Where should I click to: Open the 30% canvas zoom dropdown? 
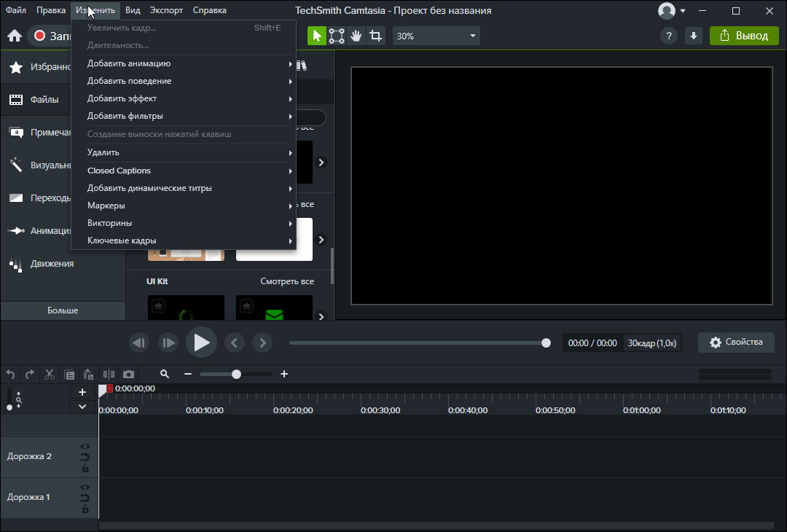tap(436, 36)
